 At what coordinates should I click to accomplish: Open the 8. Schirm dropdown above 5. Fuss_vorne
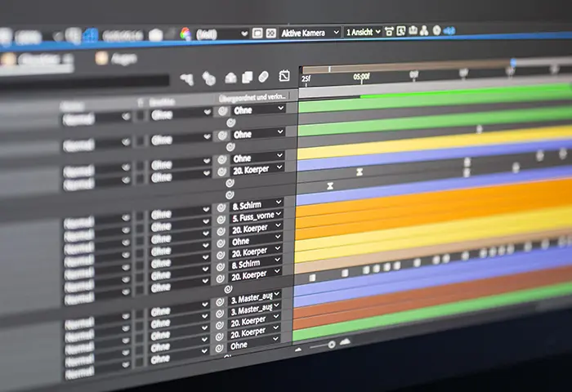[257, 205]
